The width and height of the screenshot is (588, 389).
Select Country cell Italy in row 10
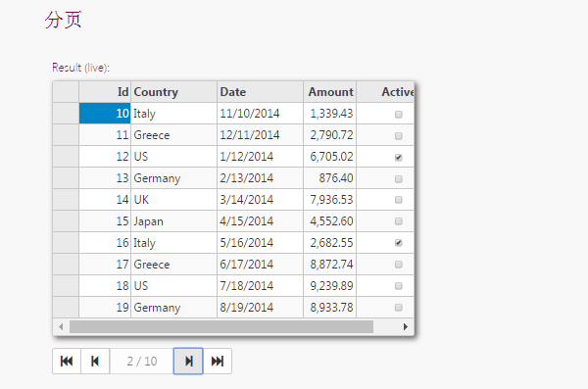click(x=173, y=114)
